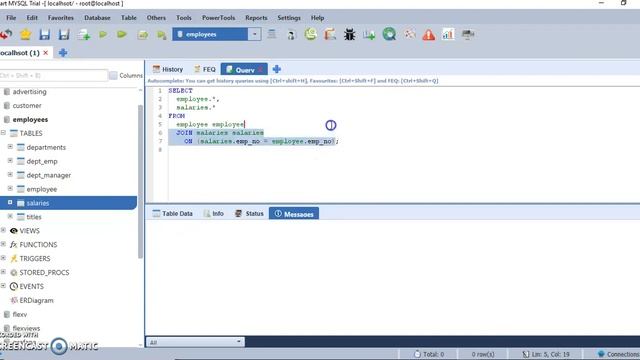Click the bar chart reports icon

(448, 35)
